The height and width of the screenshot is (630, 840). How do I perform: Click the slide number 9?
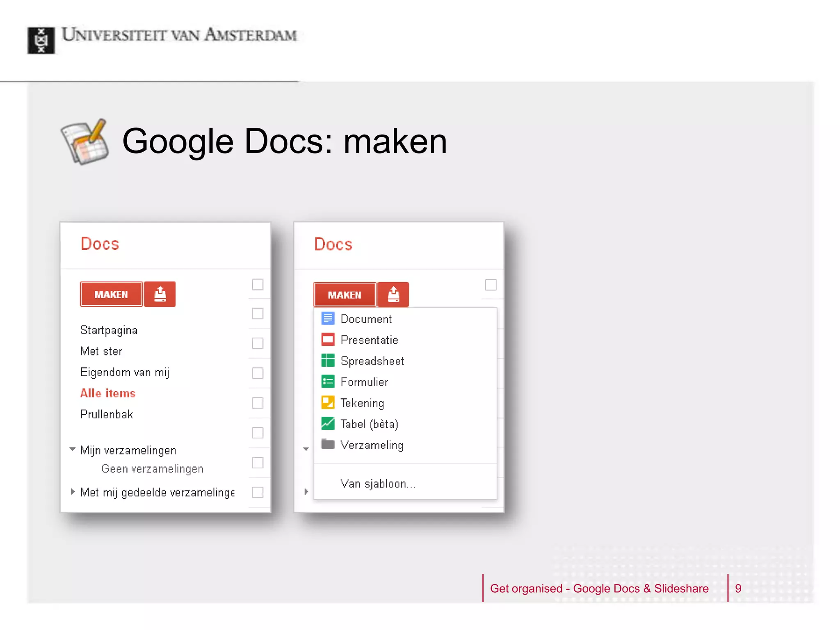(x=738, y=589)
